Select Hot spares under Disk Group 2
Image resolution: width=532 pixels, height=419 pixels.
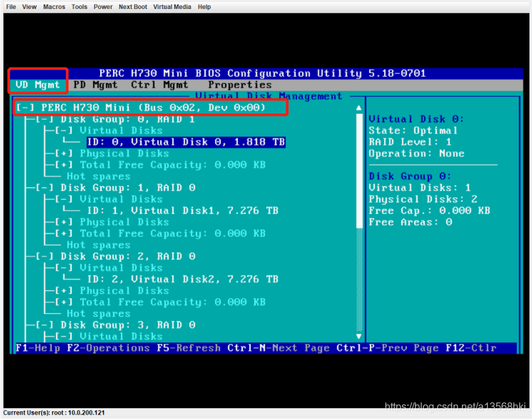[x=98, y=313]
